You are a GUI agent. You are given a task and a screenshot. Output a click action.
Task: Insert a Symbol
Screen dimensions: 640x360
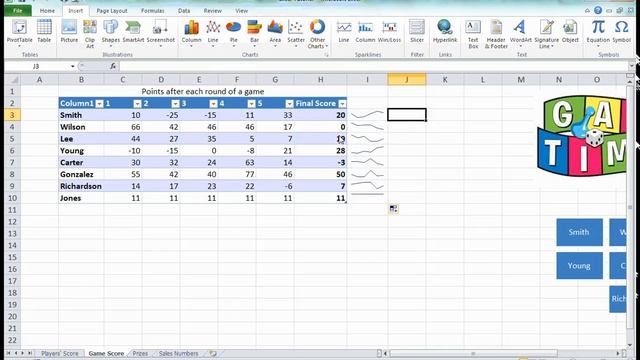(x=622, y=32)
